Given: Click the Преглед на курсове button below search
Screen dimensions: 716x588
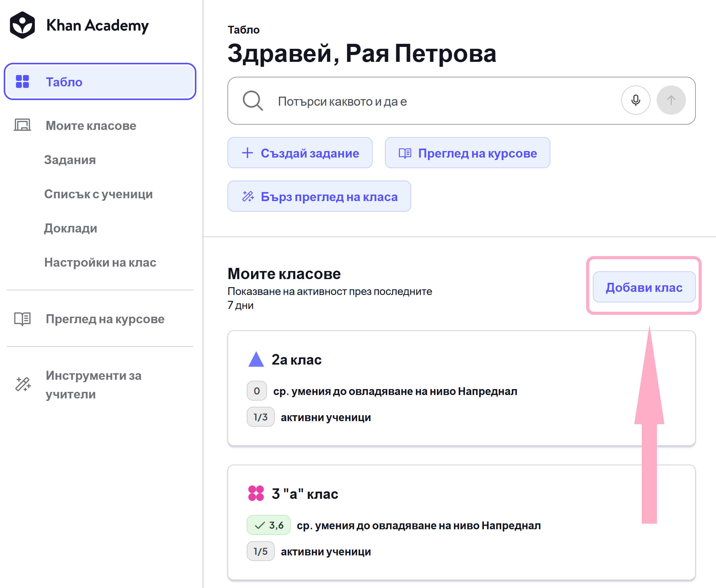Looking at the screenshot, I should coord(467,153).
